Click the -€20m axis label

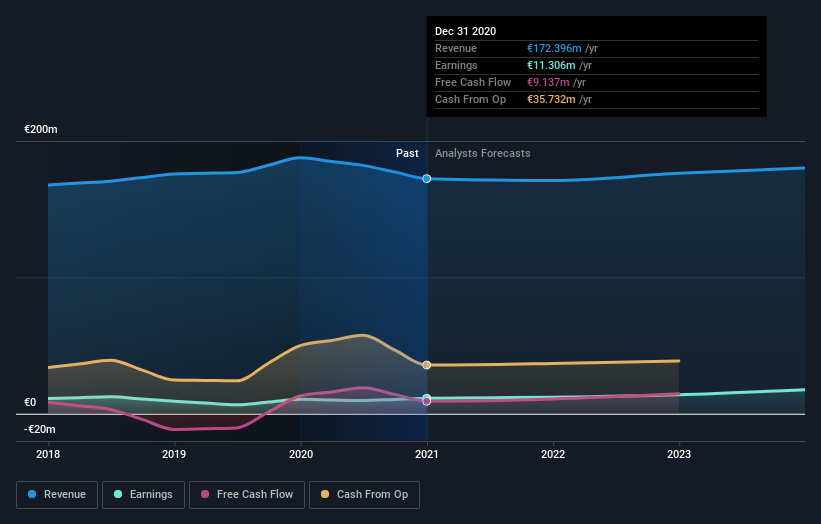point(40,429)
